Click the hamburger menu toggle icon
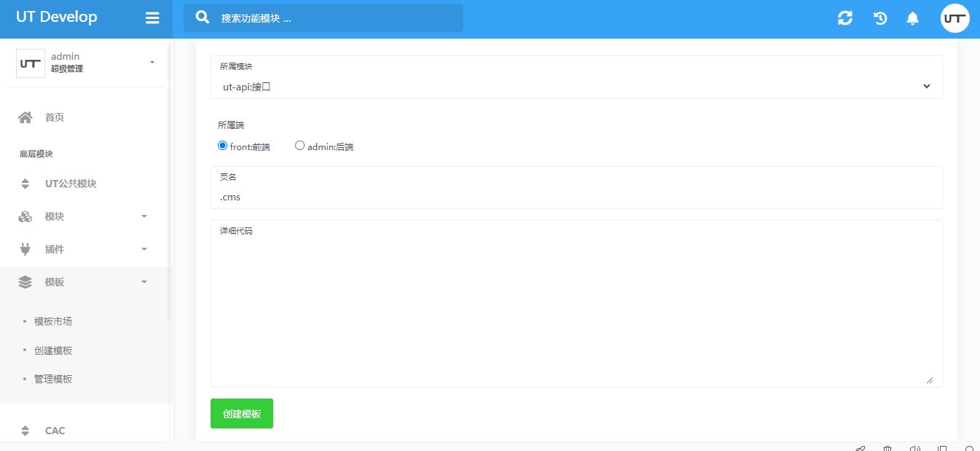Viewport: 980px width, 451px height. tap(152, 18)
